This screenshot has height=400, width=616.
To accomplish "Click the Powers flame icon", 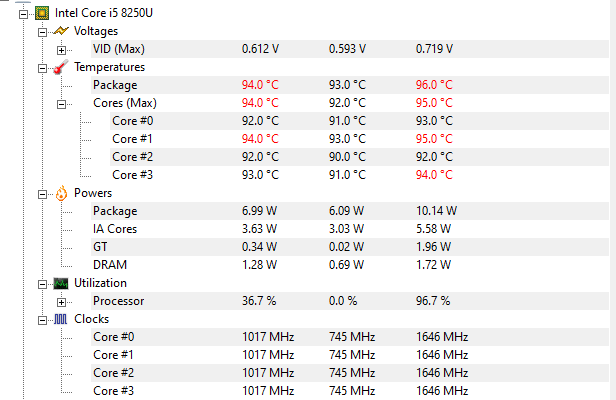I will [61, 193].
